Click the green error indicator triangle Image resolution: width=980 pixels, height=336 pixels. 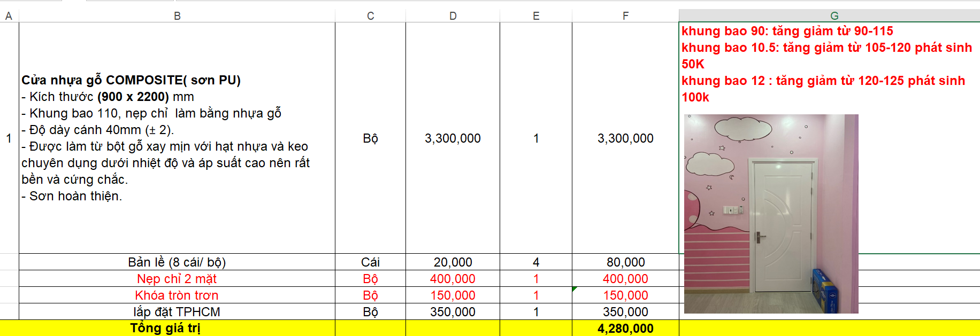pos(575,289)
